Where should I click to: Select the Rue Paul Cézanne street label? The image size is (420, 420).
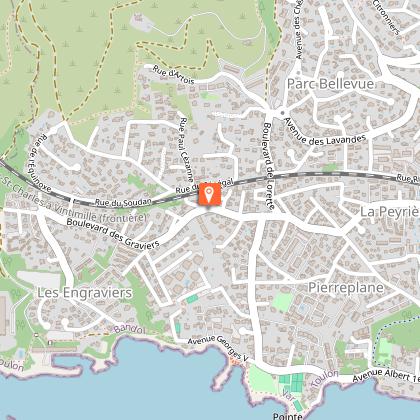click(186, 149)
